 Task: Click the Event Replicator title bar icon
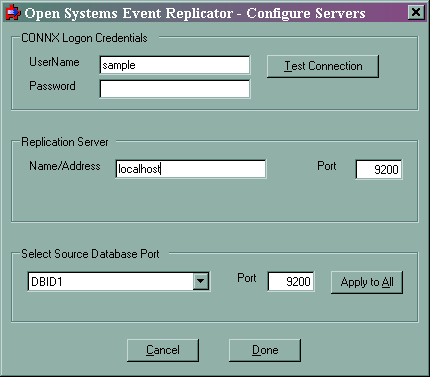13,13
